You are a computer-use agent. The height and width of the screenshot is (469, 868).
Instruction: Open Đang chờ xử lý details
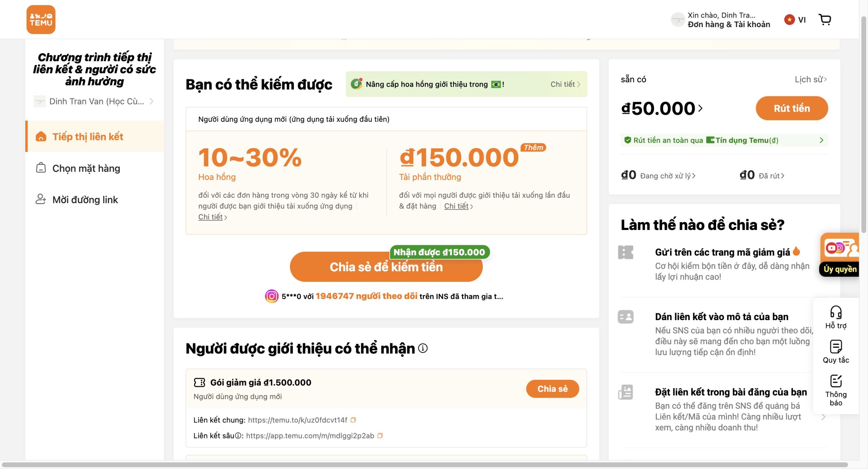click(x=667, y=176)
